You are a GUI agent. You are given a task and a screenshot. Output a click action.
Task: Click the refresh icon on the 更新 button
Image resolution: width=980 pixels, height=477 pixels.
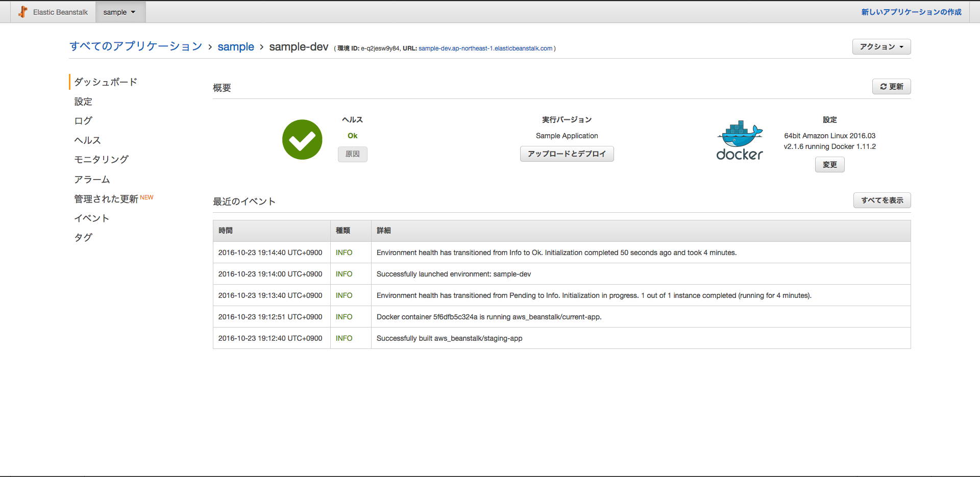click(884, 86)
